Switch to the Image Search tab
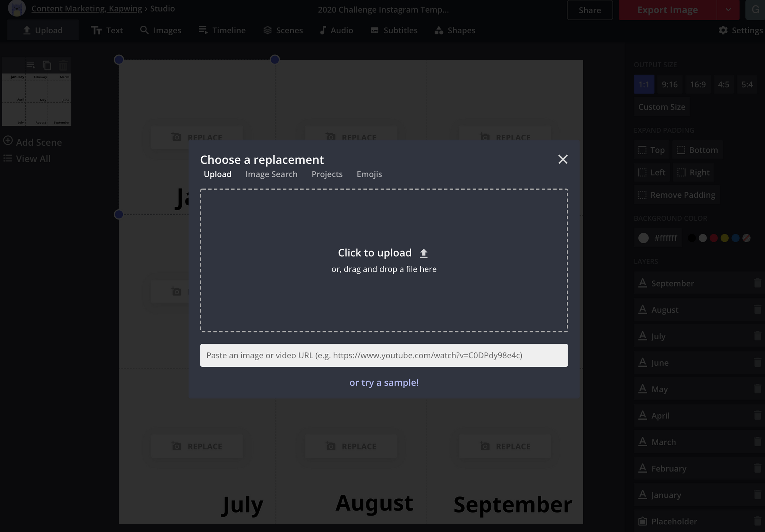Viewport: 765px width, 532px height. pyautogui.click(x=271, y=174)
